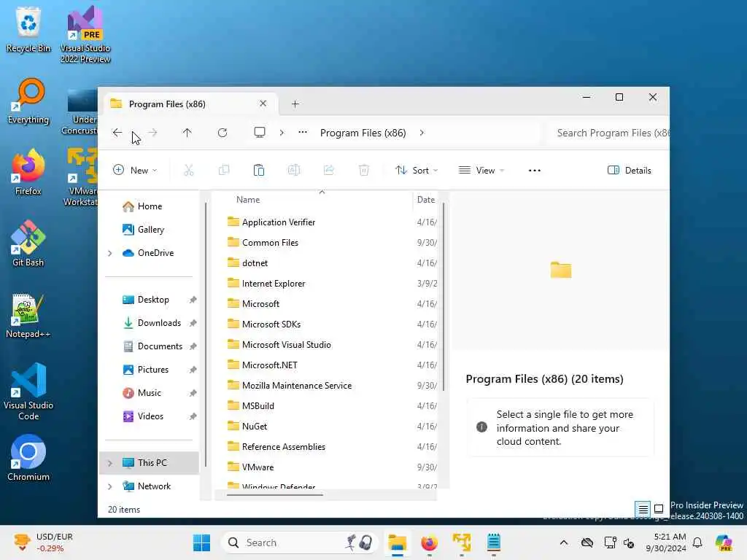The width and height of the screenshot is (747, 560).
Task: Switch to details list view icon
Action: click(x=643, y=510)
